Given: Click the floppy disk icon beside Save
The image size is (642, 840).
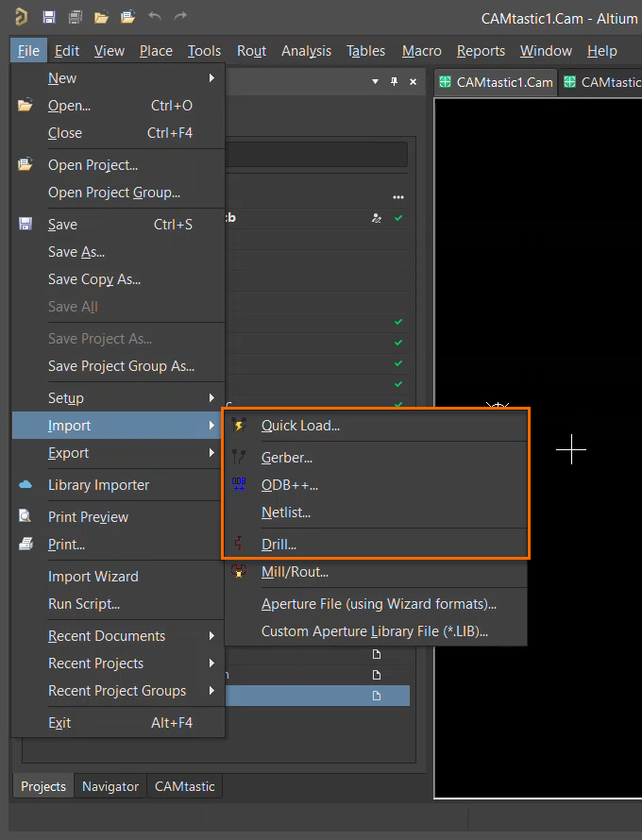Looking at the screenshot, I should (25, 224).
